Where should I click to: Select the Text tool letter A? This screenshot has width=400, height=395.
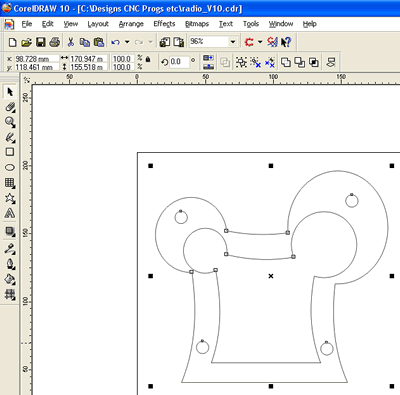10,213
